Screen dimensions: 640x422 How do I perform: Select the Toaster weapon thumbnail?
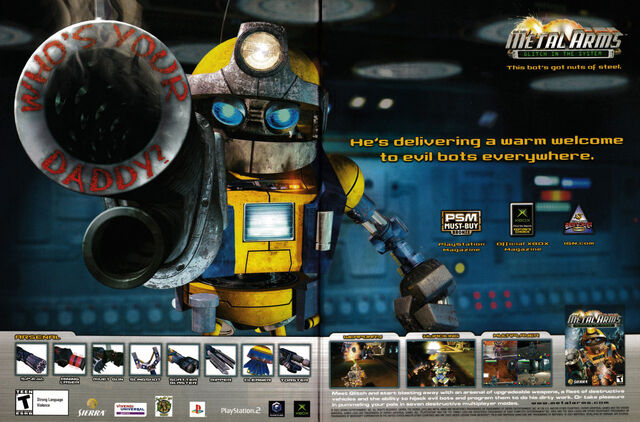pyautogui.click(x=294, y=359)
